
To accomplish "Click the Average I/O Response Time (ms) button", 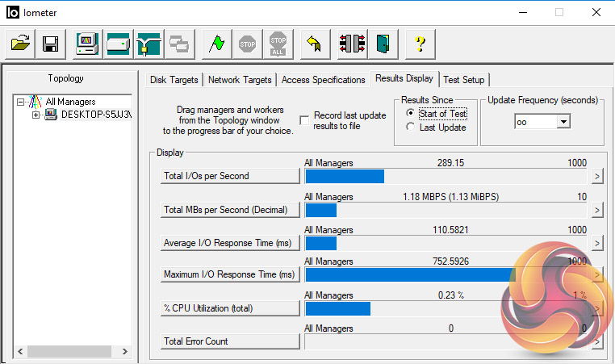I will click(230, 243).
